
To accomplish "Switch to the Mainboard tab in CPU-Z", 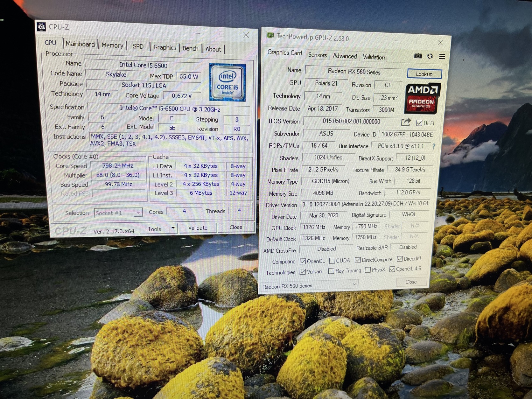I will [80, 44].
